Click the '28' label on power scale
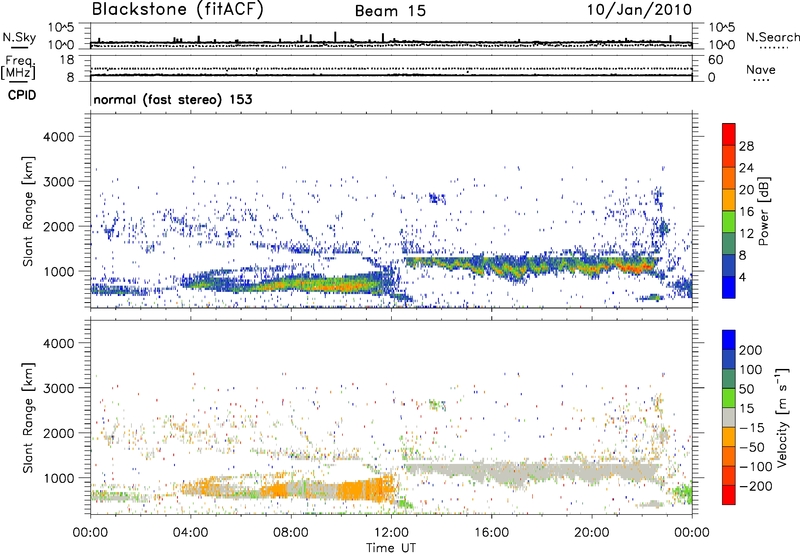Screen dimensions: 800x554 click(x=746, y=146)
